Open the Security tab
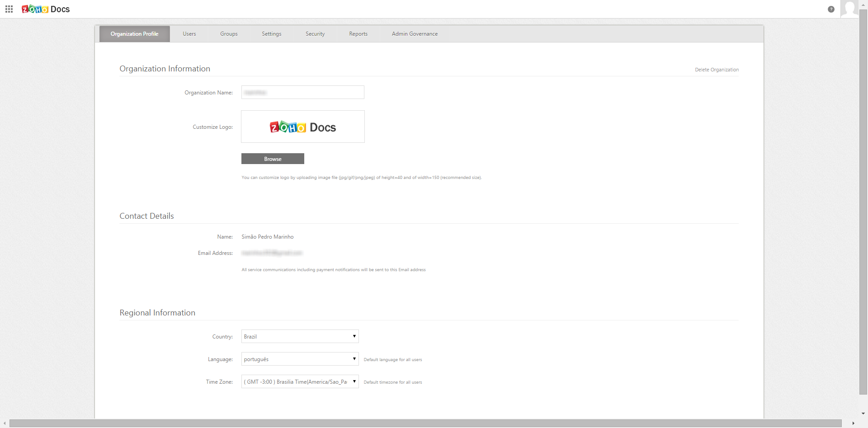This screenshot has height=428, width=868. click(x=315, y=34)
